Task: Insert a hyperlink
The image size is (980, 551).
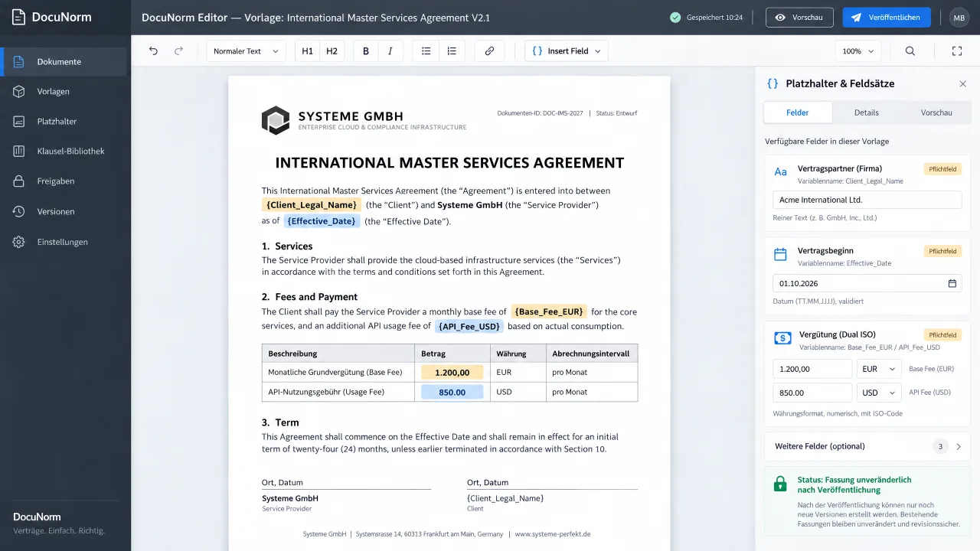Action: 489,51
